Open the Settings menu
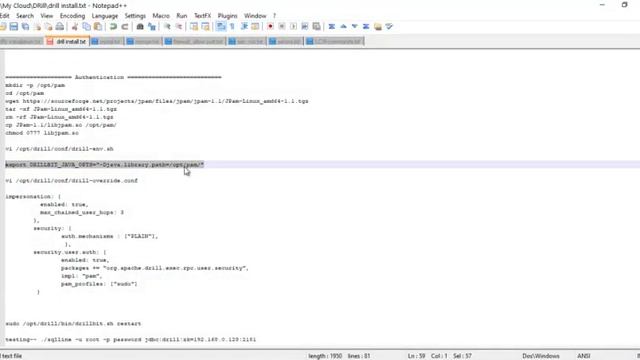Viewport: 640px width, 360px height. (x=135, y=16)
